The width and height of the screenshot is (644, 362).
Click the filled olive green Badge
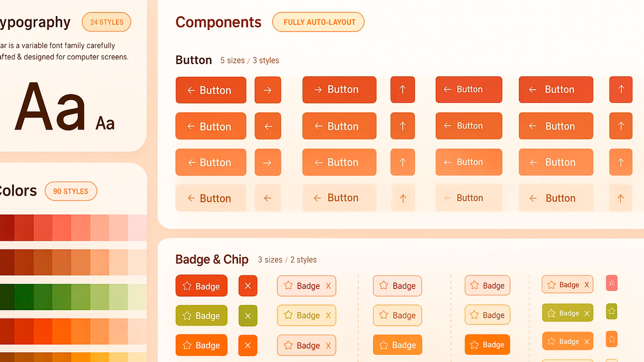coord(201,316)
